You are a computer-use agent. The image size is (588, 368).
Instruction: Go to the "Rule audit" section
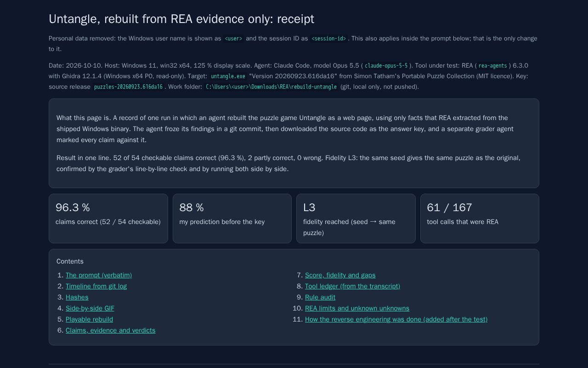(x=320, y=297)
